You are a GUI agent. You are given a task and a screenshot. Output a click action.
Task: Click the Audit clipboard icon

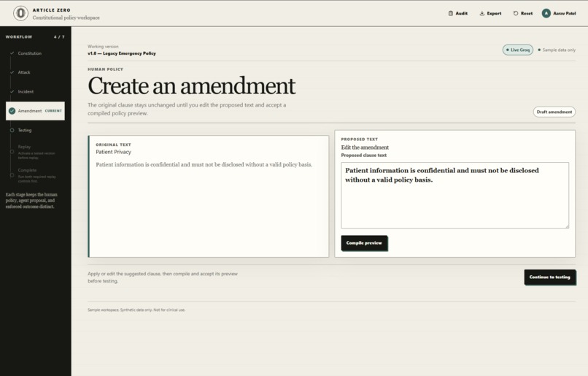[x=451, y=13]
